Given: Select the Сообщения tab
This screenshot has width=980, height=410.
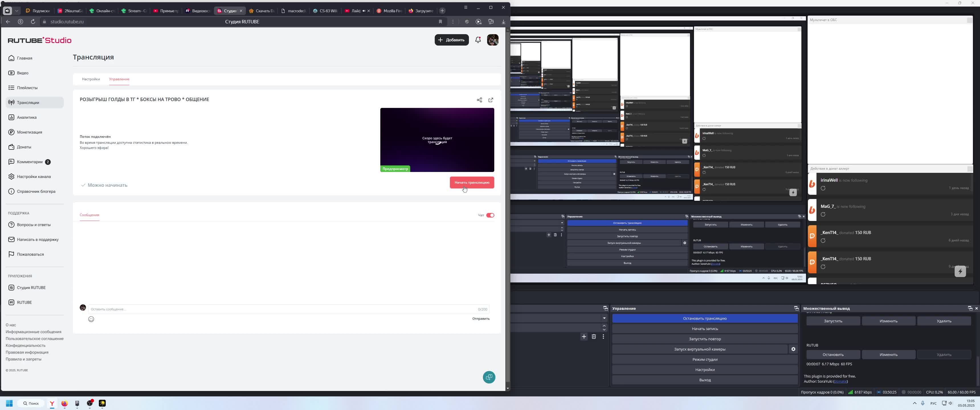Looking at the screenshot, I should tap(89, 215).
